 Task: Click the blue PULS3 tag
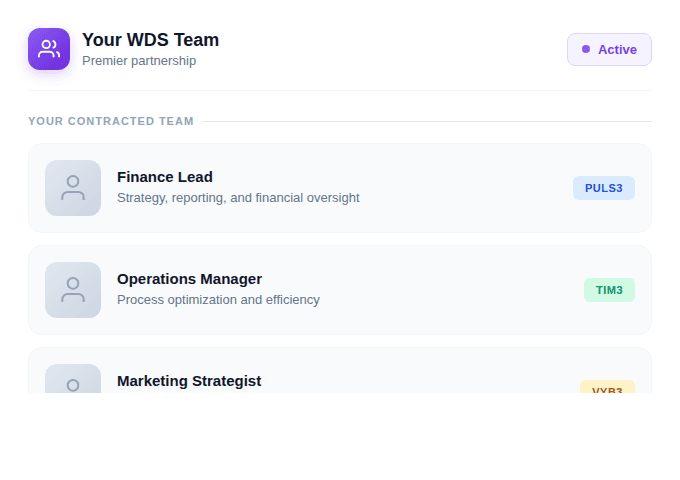click(603, 188)
